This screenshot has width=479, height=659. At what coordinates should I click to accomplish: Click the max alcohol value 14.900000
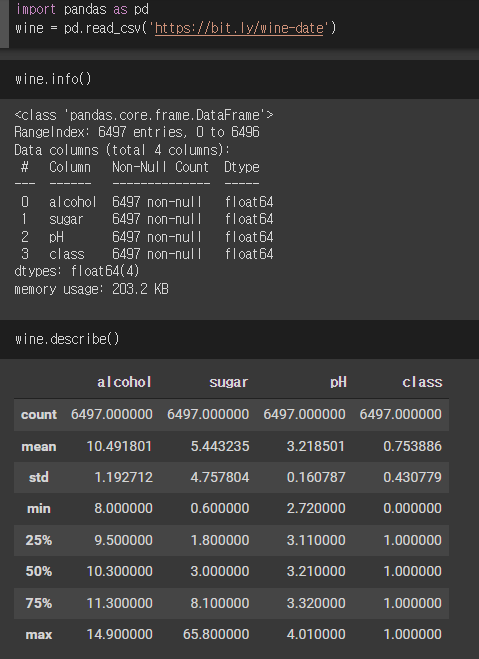click(x=119, y=634)
